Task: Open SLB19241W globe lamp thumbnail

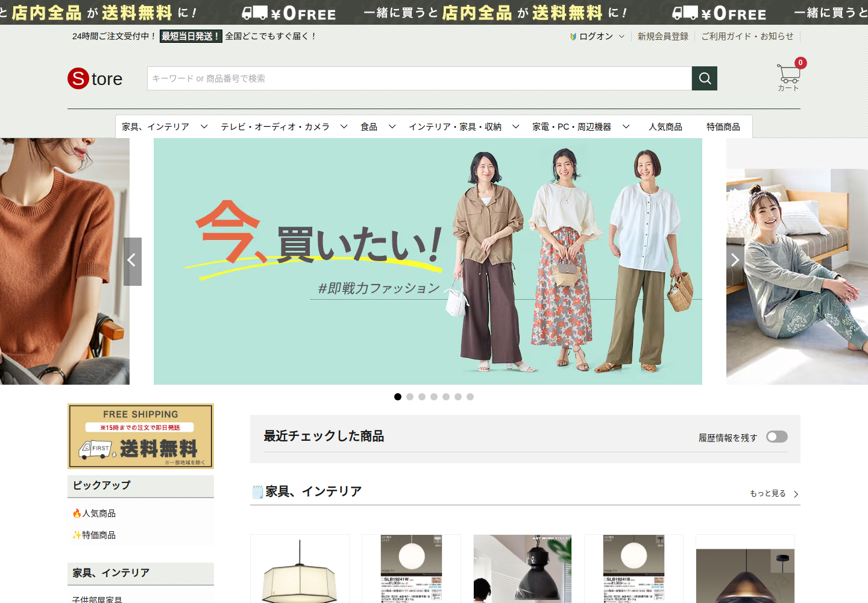Action: 411,569
